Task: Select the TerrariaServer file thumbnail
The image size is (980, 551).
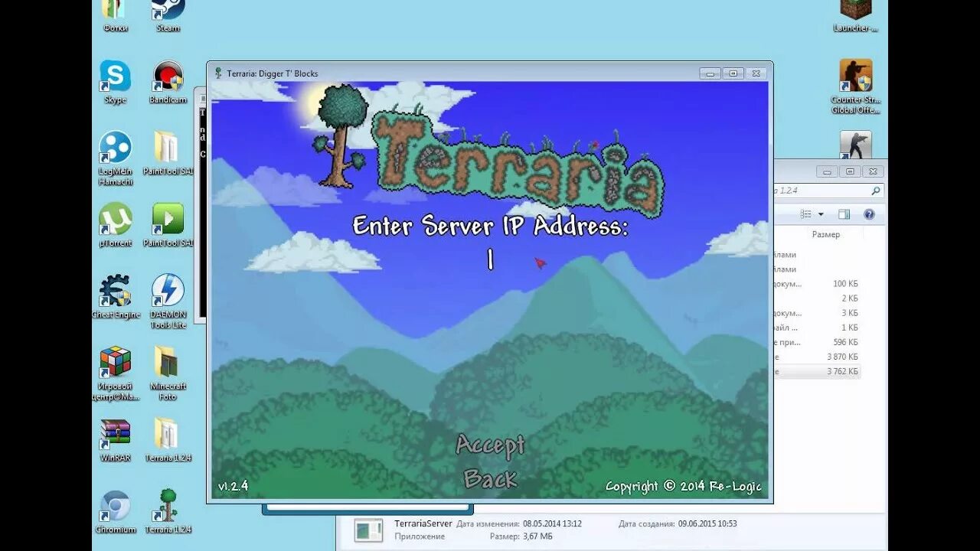Action: click(x=368, y=530)
